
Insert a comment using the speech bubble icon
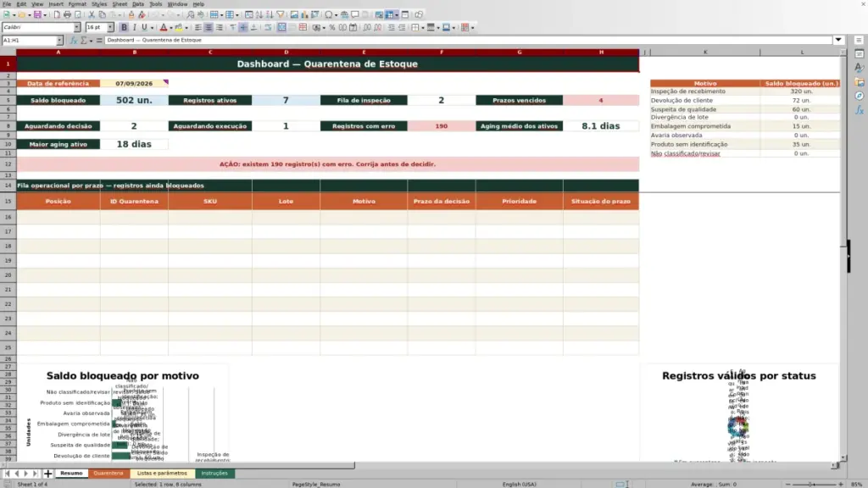point(355,15)
